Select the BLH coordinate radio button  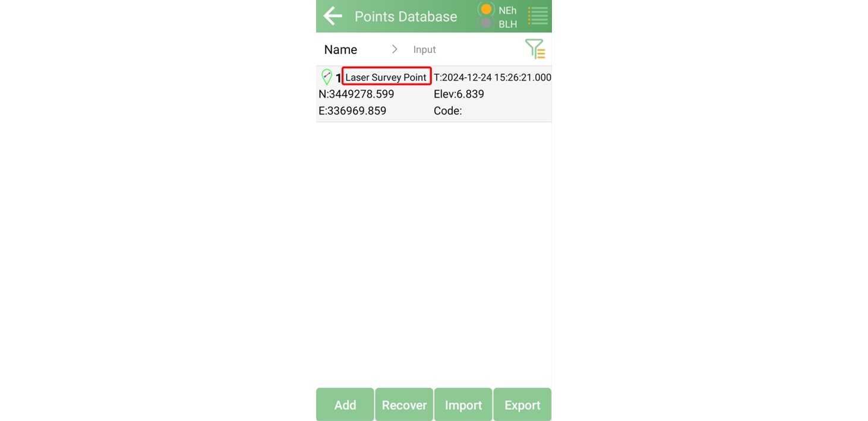point(486,24)
